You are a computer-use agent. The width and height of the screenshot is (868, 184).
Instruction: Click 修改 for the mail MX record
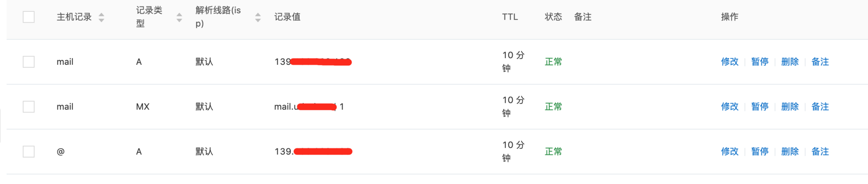tap(730, 107)
